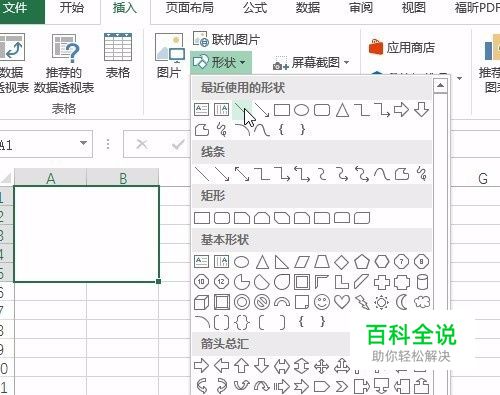Choose text box in recently used shapes
The width and height of the screenshot is (500, 395).
pyautogui.click(x=202, y=110)
